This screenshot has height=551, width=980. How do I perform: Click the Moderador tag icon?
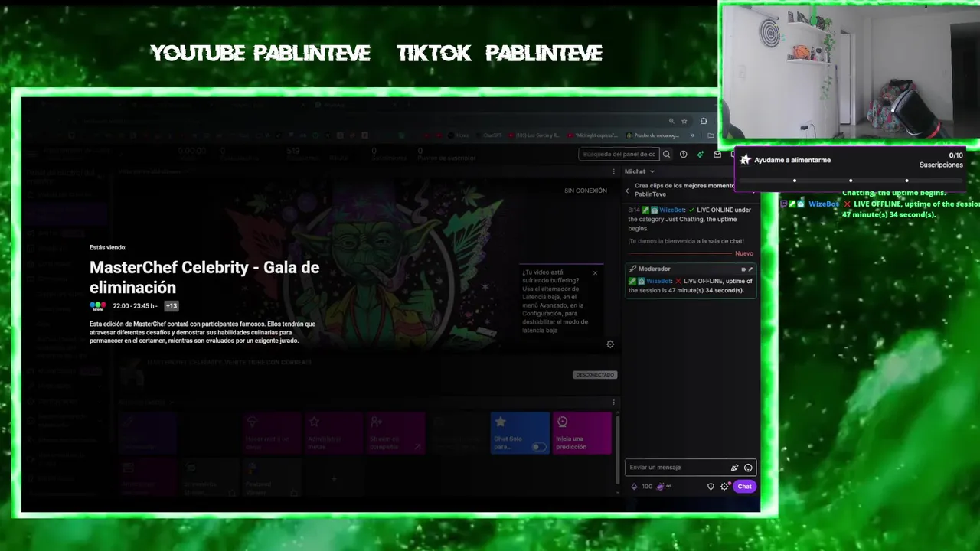coord(743,269)
